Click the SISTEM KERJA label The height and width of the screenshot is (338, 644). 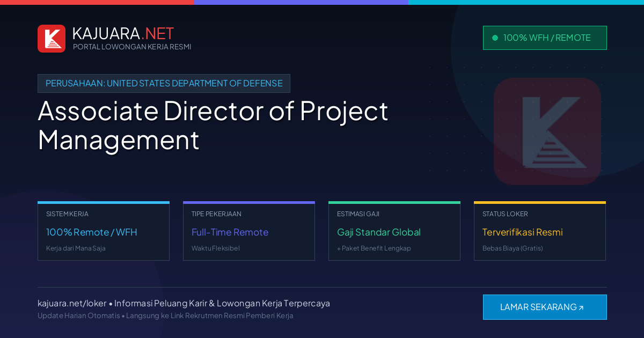click(67, 214)
